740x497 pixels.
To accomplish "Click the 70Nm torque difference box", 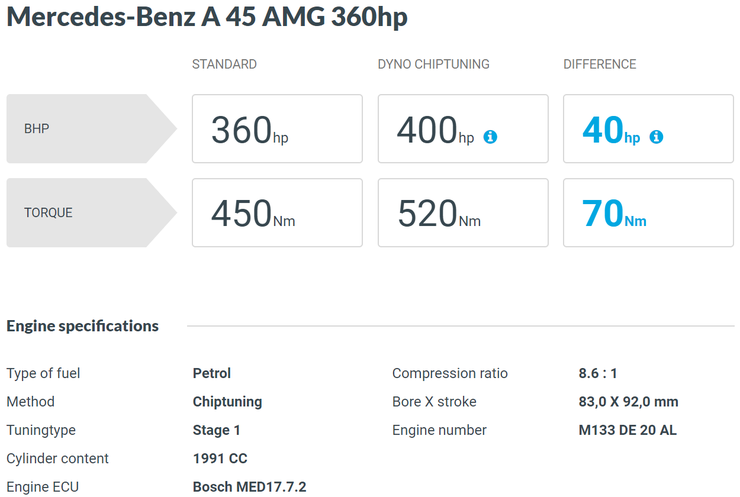I will [648, 212].
